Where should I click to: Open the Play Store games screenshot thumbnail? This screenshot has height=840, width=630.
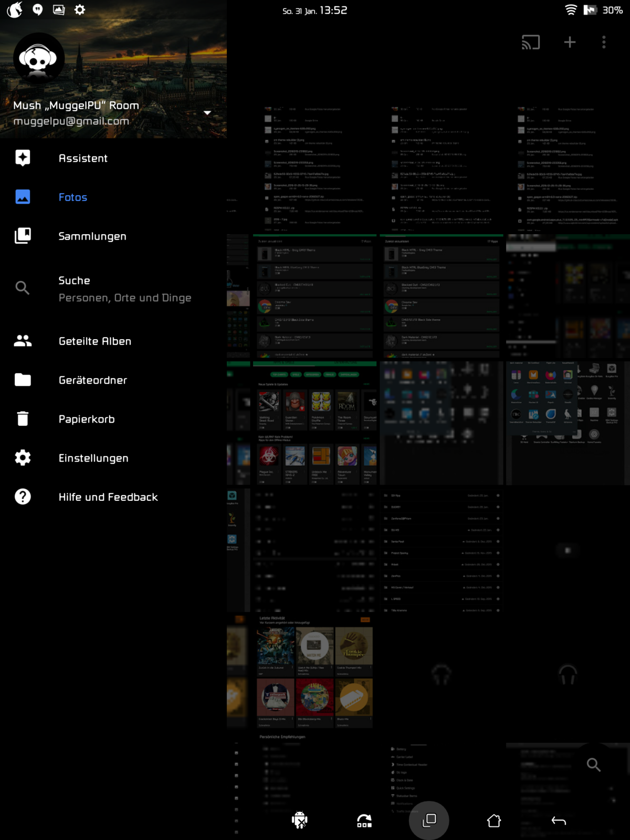click(315, 423)
